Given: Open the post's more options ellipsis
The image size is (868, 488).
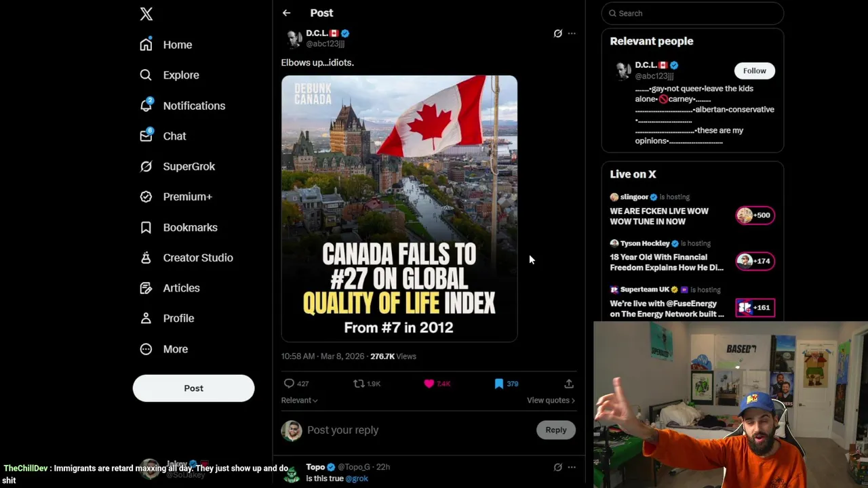Looking at the screenshot, I should coord(572,33).
